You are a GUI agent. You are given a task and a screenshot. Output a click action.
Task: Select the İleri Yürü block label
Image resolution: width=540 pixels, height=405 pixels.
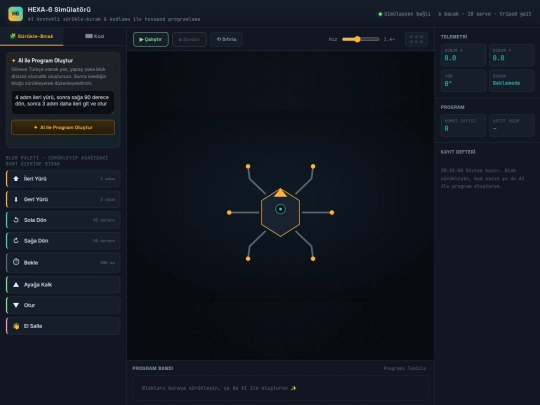click(35, 179)
